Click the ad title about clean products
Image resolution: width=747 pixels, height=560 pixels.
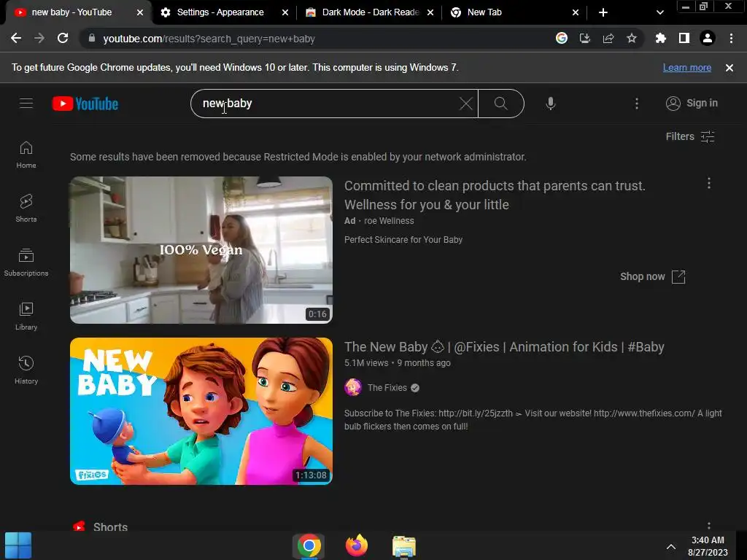[495, 195]
